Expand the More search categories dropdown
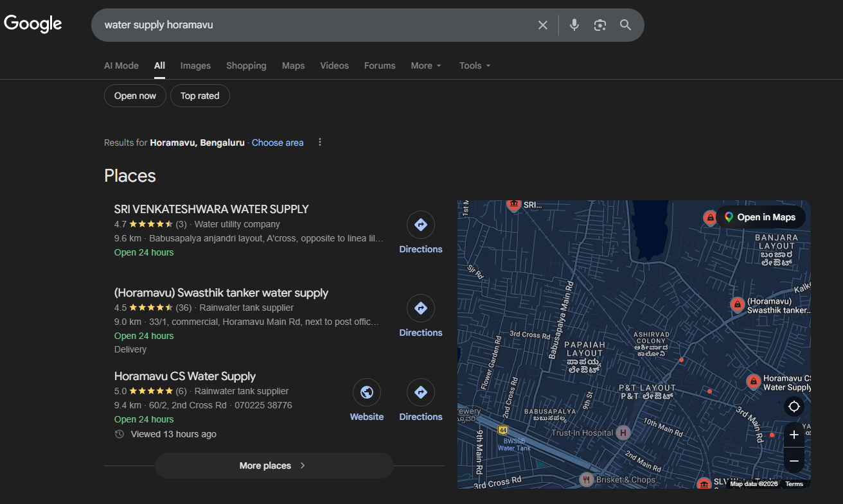The width and height of the screenshot is (843, 504). point(426,65)
